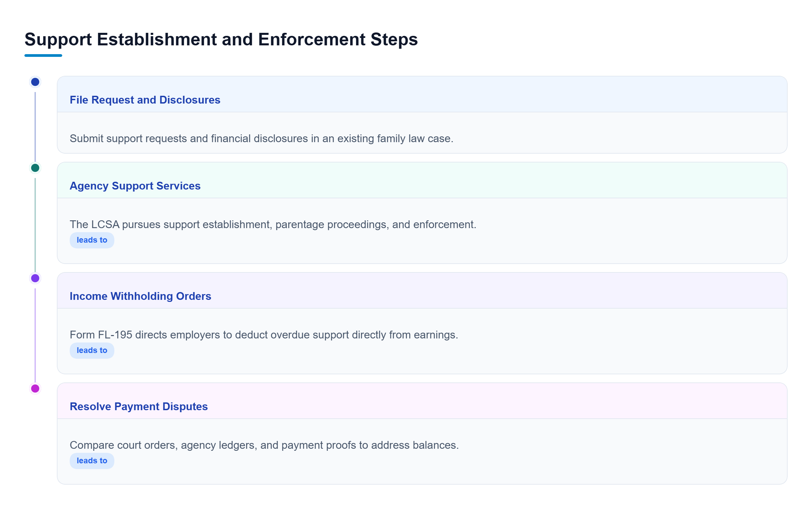Select text 'The LCSA pursues support establishment'
812x509 pixels.
click(171, 225)
